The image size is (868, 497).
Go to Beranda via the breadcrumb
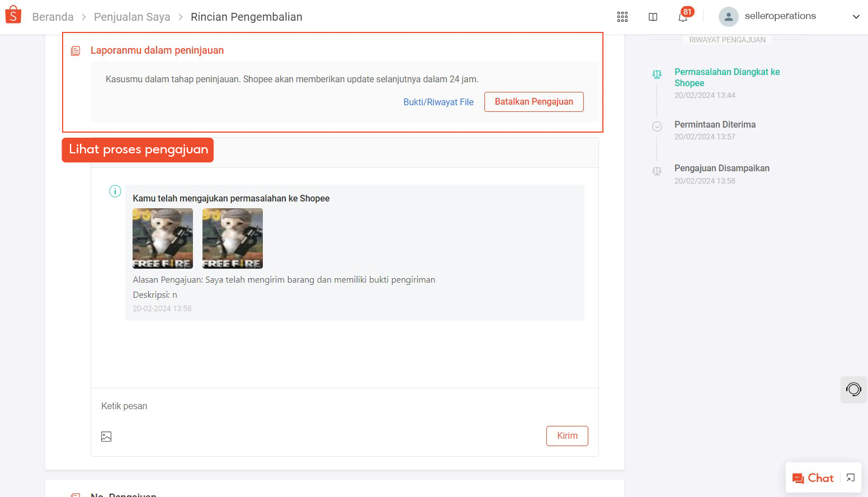pos(53,17)
